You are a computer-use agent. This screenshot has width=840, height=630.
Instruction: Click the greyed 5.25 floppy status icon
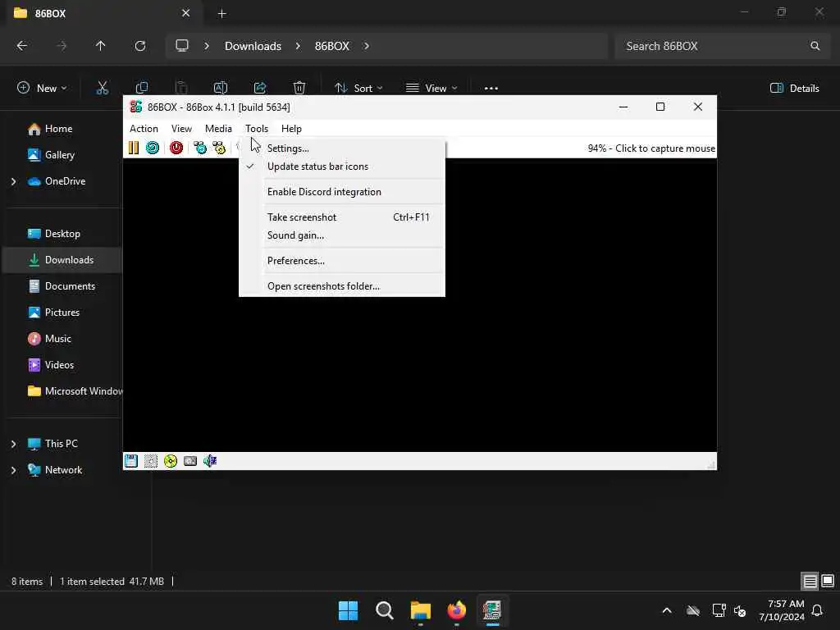[x=151, y=461]
